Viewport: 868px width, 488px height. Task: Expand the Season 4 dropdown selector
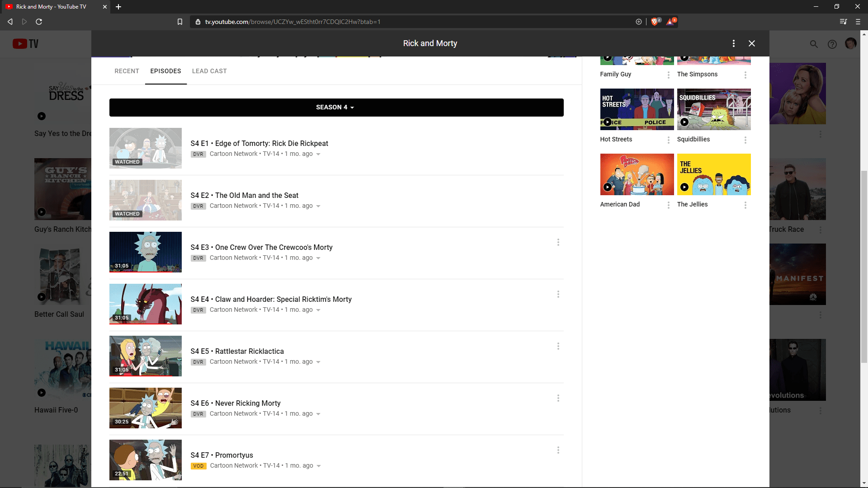[x=336, y=107]
